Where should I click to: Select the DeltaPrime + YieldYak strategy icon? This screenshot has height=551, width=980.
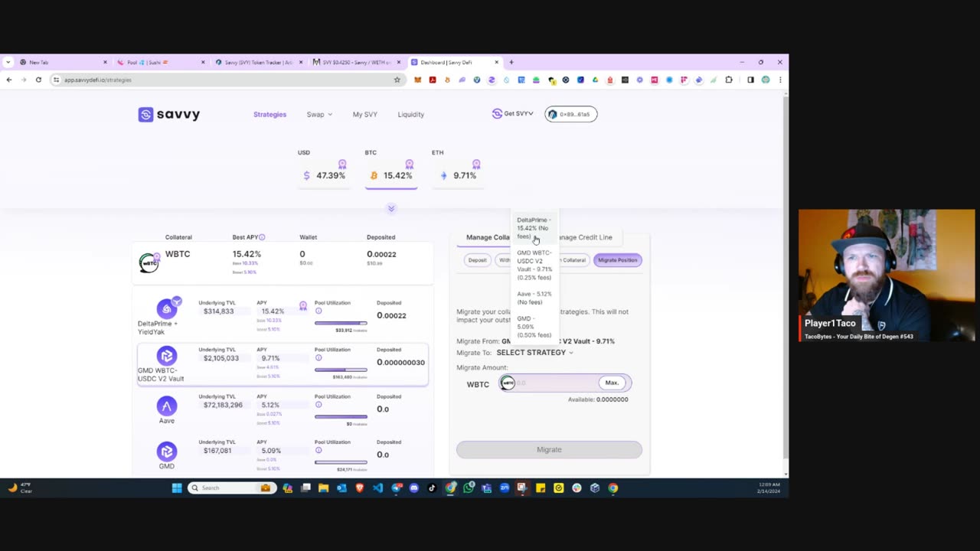167,309
